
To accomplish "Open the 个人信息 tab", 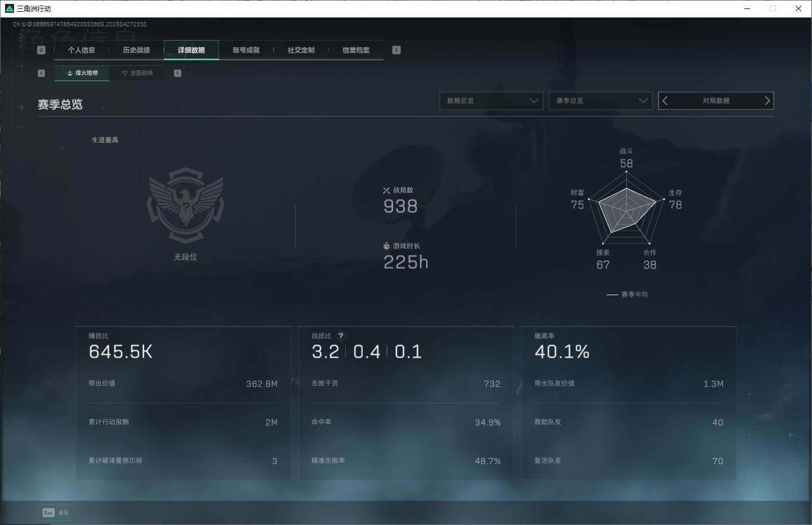I will coord(82,50).
